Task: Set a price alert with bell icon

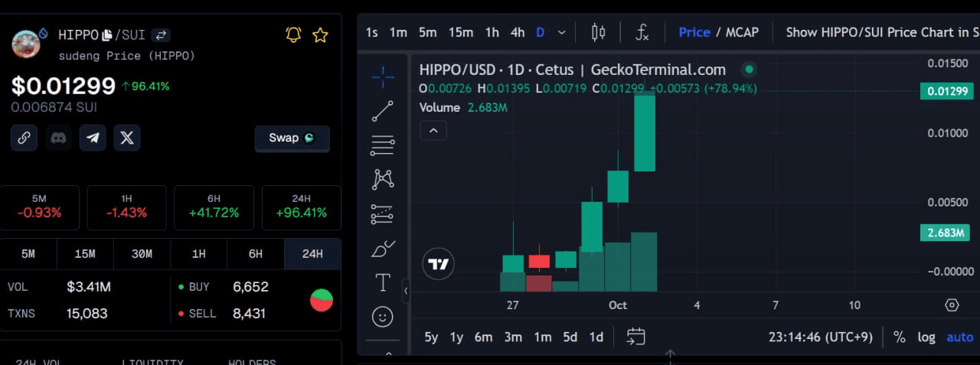Action: 293,34
